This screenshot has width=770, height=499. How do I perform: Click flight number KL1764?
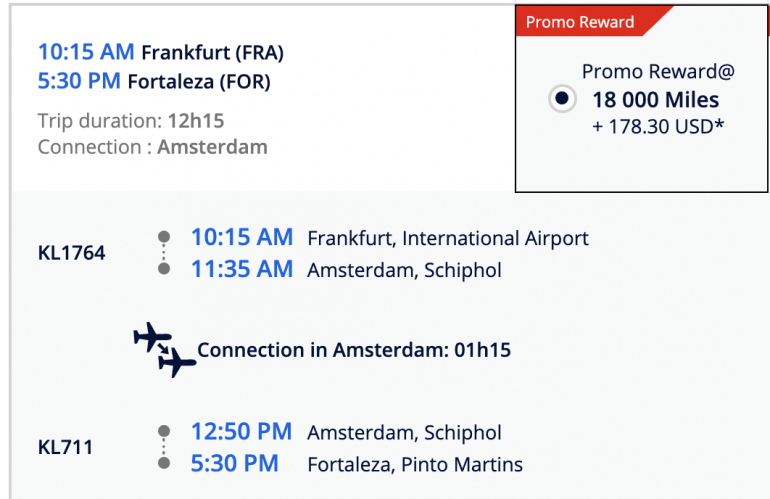tap(71, 253)
